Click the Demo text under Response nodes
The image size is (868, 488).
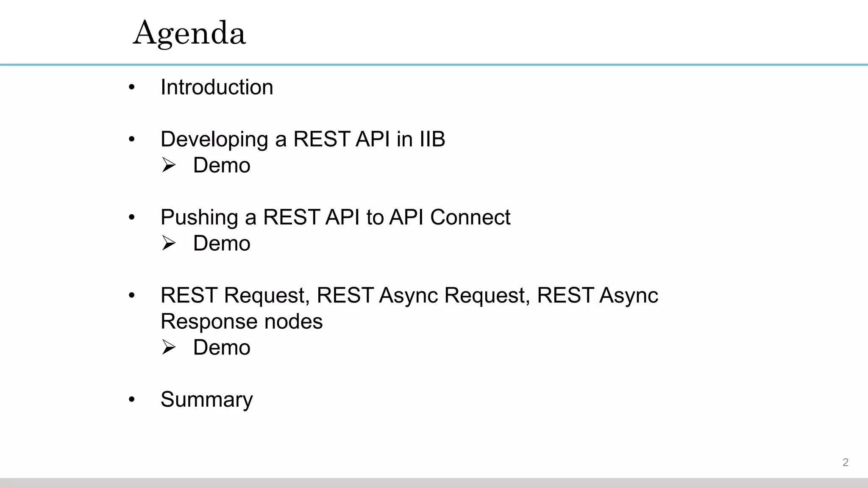(222, 347)
